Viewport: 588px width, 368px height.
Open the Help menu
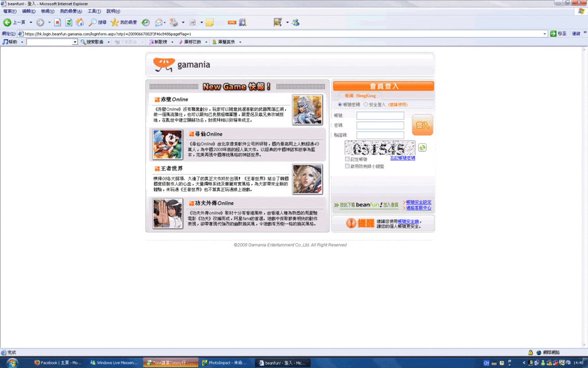(x=113, y=11)
